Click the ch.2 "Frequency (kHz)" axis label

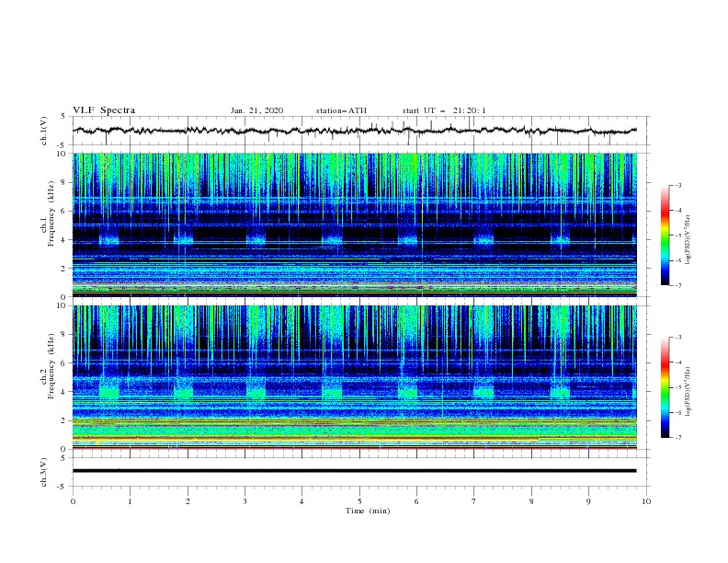point(51,366)
